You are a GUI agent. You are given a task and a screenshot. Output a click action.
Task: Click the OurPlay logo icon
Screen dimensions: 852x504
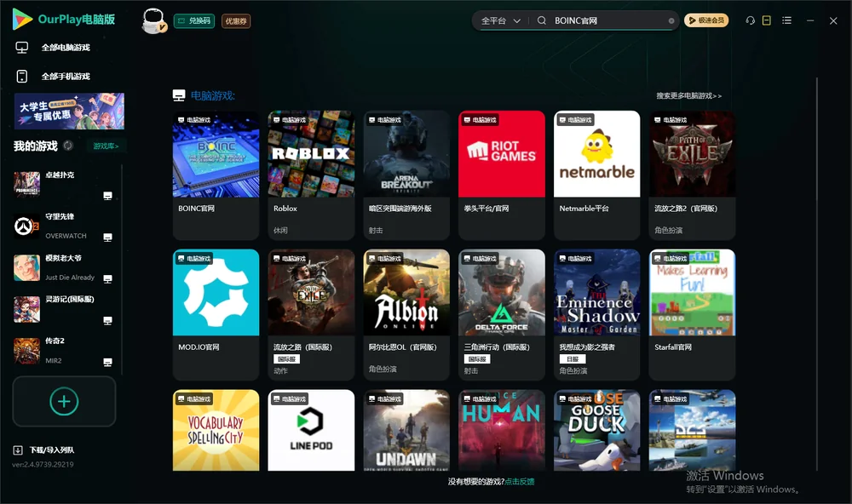pos(22,20)
